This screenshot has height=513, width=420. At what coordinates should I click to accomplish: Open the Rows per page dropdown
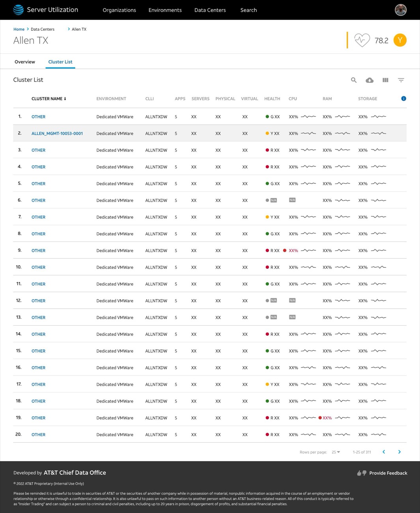[336, 452]
